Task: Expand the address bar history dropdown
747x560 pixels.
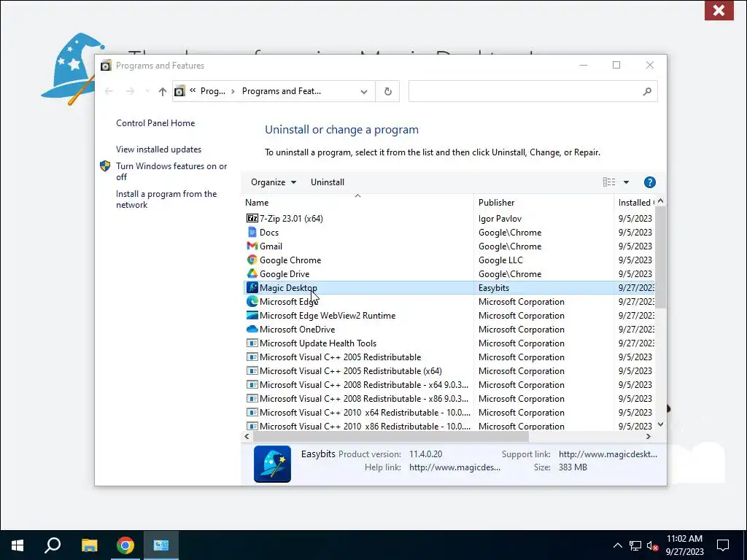Action: coord(364,91)
